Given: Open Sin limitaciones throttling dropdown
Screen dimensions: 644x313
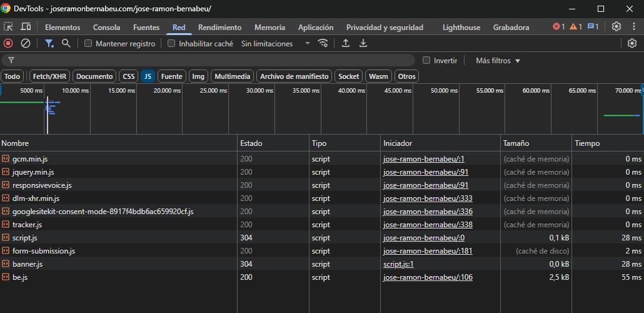Looking at the screenshot, I should [x=276, y=44].
